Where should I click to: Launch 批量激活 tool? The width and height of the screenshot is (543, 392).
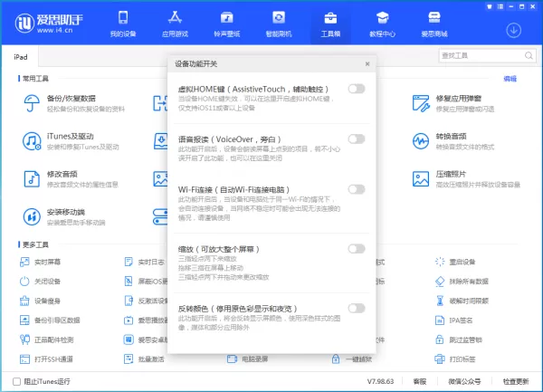(x=144, y=359)
